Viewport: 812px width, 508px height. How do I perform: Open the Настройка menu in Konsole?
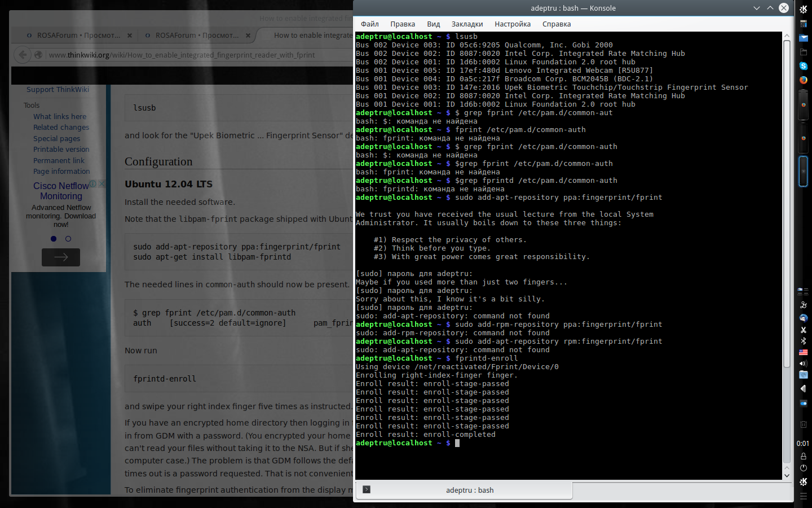[512, 24]
